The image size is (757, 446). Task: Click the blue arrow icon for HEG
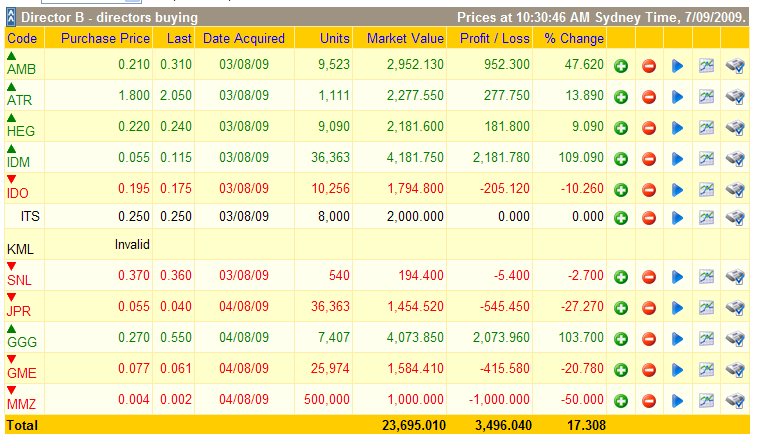[677, 128]
